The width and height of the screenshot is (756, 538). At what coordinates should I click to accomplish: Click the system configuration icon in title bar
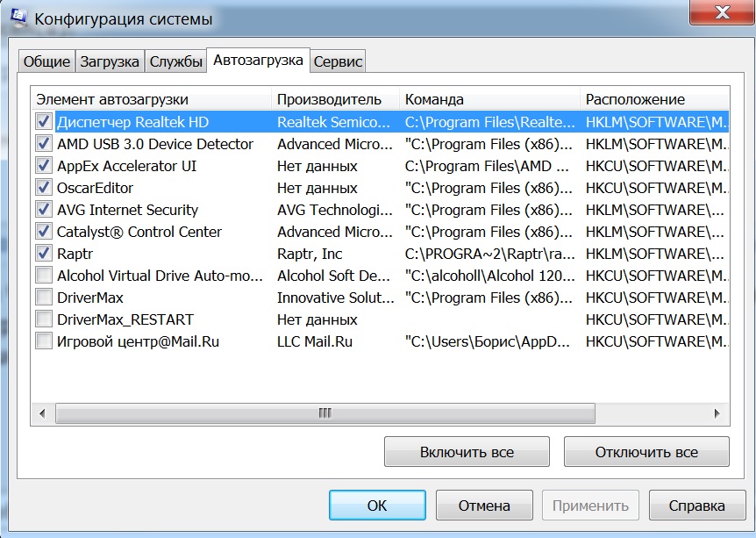(18, 18)
